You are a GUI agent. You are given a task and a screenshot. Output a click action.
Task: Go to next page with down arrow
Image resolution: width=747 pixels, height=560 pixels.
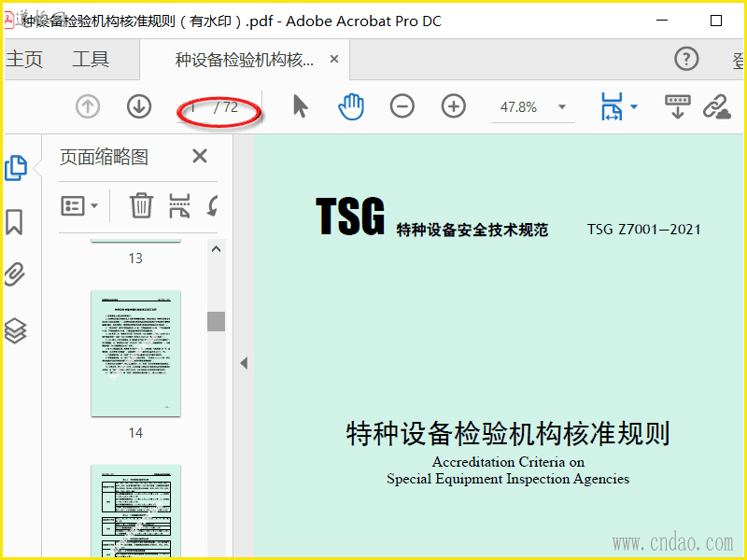coord(139,106)
